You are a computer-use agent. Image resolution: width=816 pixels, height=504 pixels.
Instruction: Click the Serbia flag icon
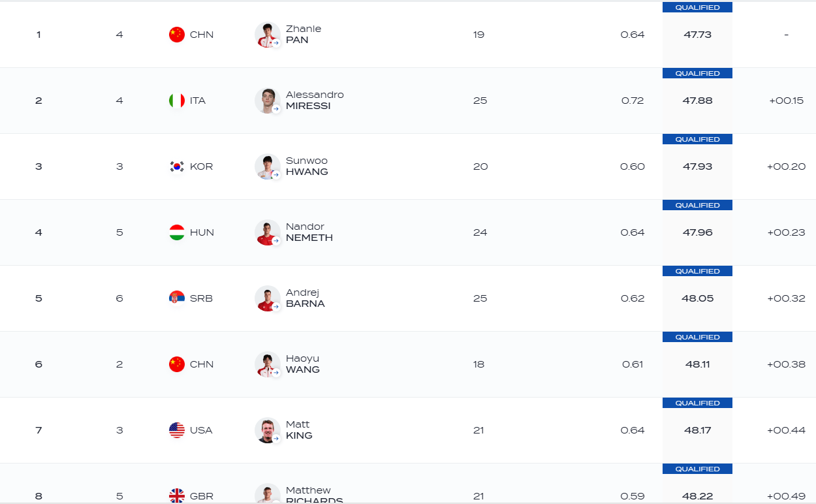(x=177, y=298)
